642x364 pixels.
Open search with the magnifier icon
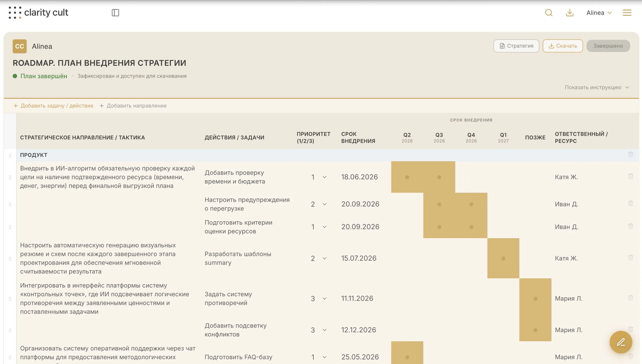pyautogui.click(x=549, y=13)
